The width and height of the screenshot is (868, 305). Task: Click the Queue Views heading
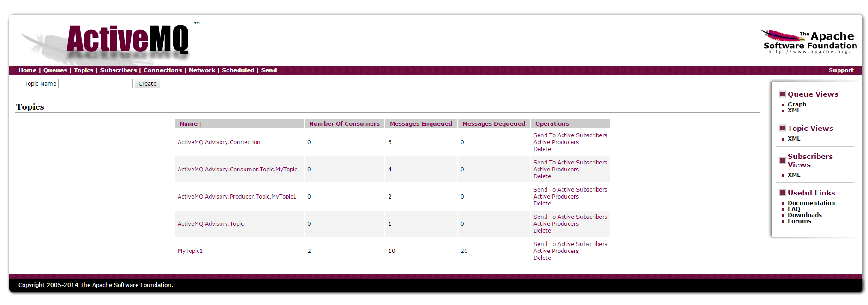pyautogui.click(x=813, y=94)
